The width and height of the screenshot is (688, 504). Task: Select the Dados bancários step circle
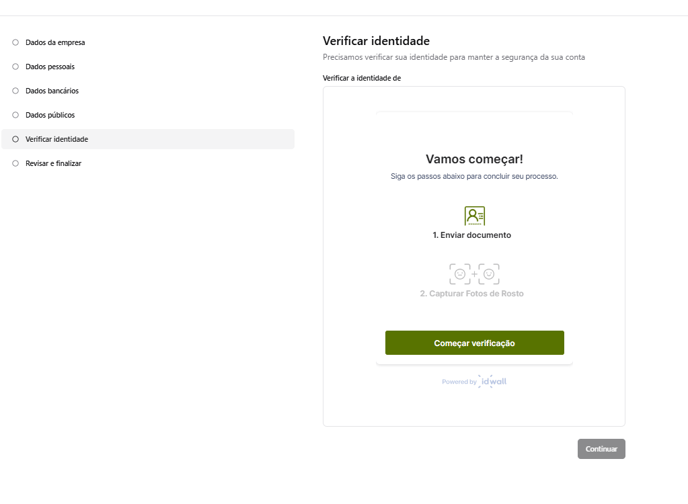pyautogui.click(x=15, y=91)
